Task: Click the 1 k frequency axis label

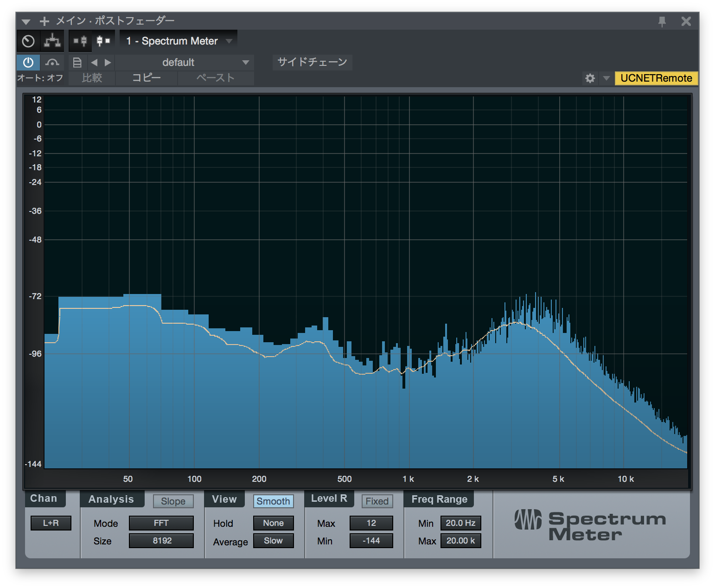Action: [x=408, y=479]
